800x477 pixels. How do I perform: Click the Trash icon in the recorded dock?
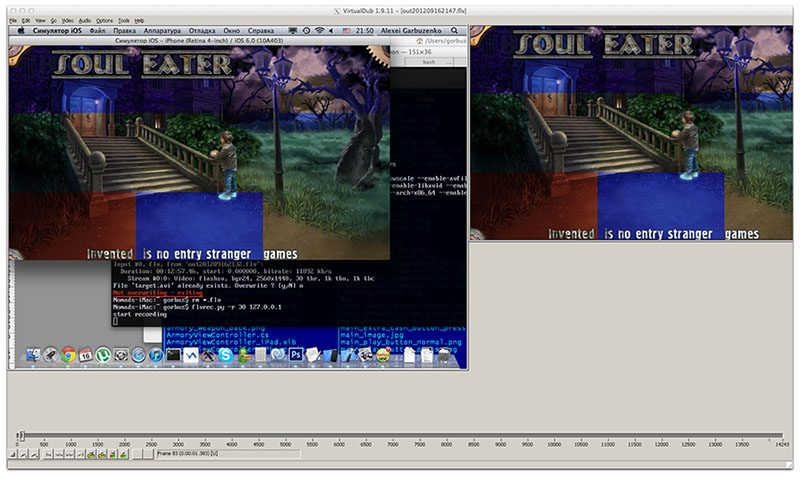click(445, 355)
